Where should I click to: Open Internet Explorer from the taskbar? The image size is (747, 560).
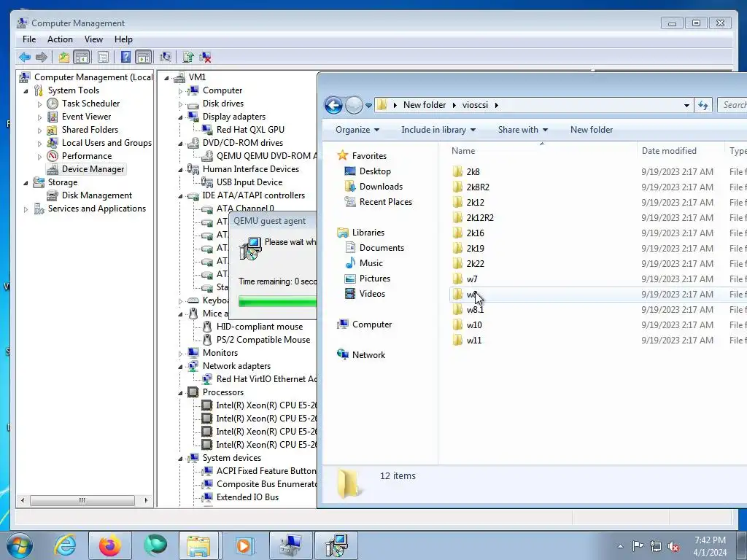tap(65, 545)
